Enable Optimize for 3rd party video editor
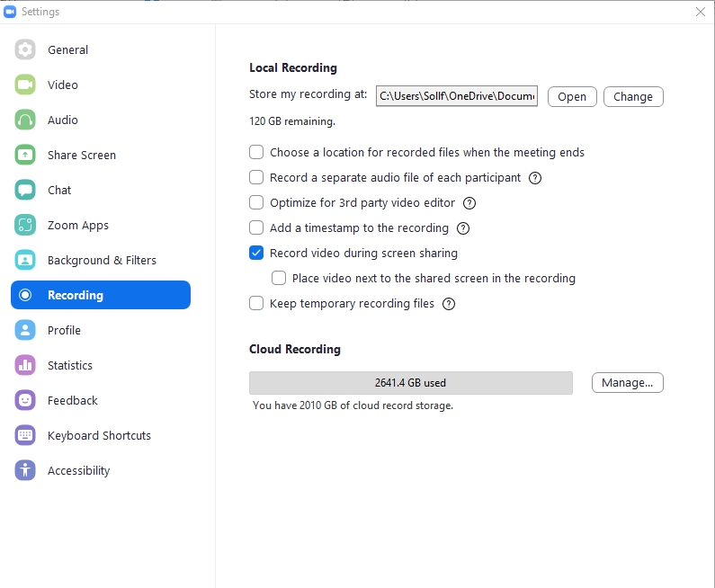Viewport: 715px width, 588px height. [256, 203]
